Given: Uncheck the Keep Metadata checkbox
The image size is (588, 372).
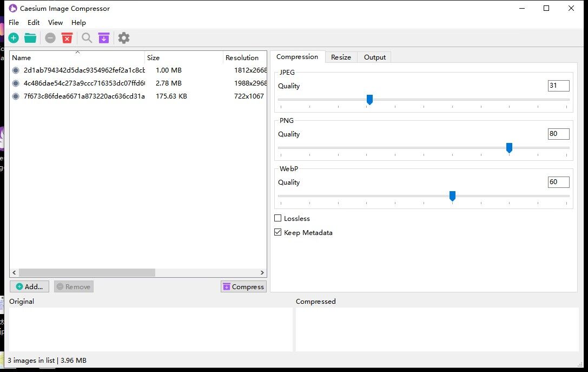Looking at the screenshot, I should [278, 232].
